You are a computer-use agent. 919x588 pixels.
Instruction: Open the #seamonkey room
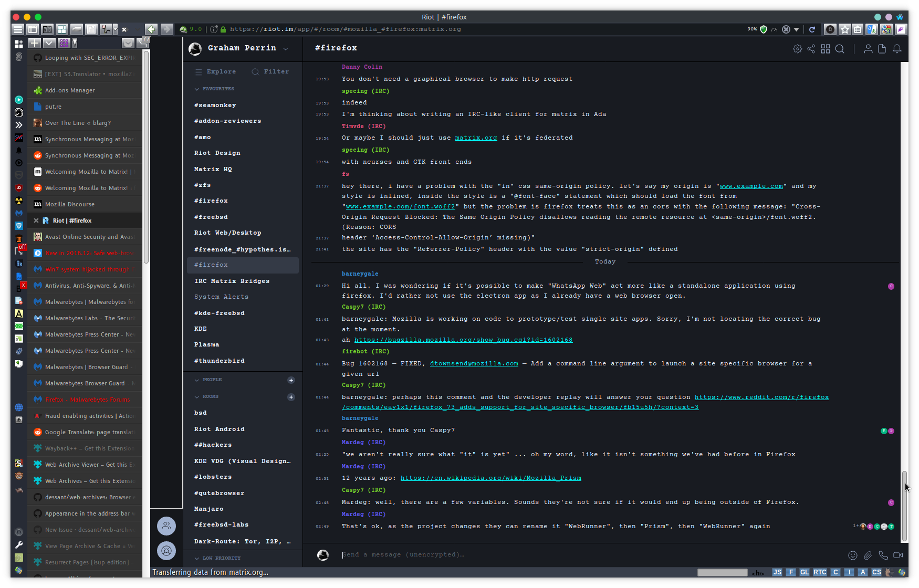(243, 106)
